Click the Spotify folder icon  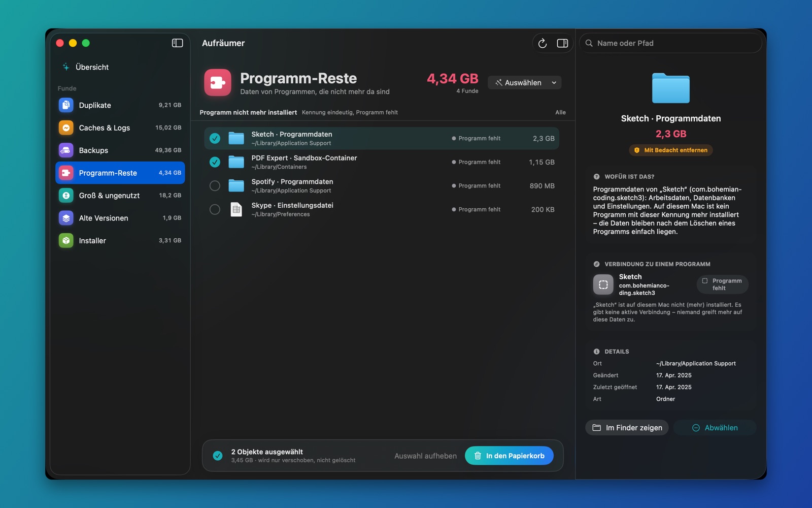(236, 185)
